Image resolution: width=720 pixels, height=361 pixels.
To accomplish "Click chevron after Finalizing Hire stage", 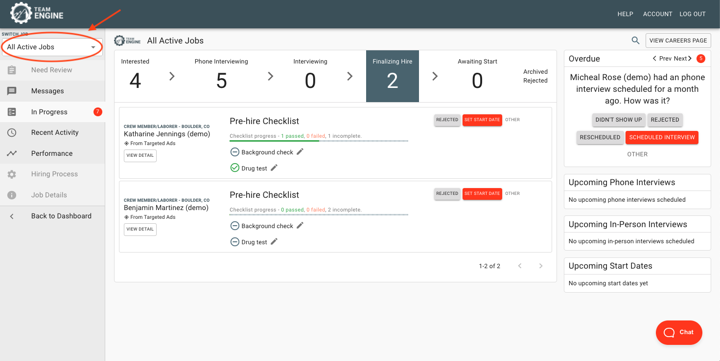I will (434, 76).
